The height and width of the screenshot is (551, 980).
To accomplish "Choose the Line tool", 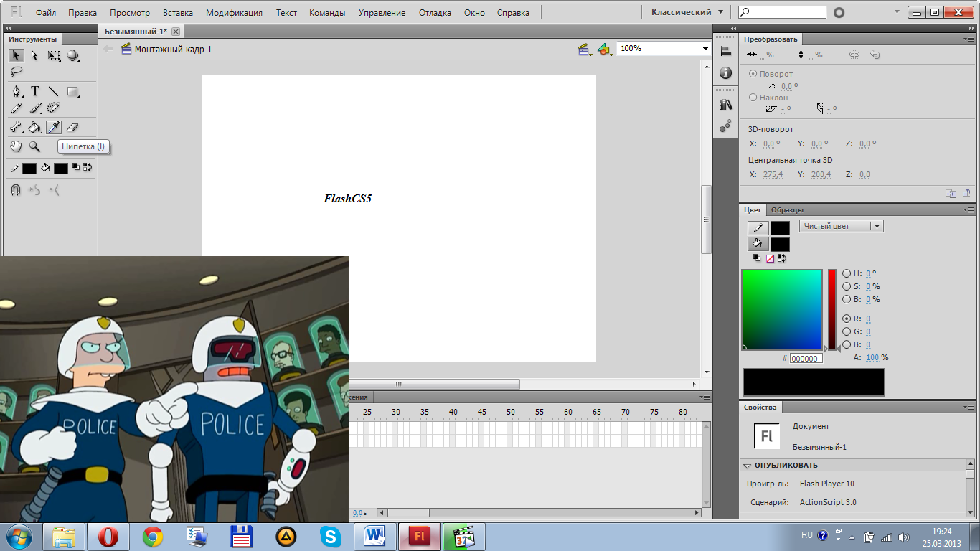I will [x=54, y=91].
